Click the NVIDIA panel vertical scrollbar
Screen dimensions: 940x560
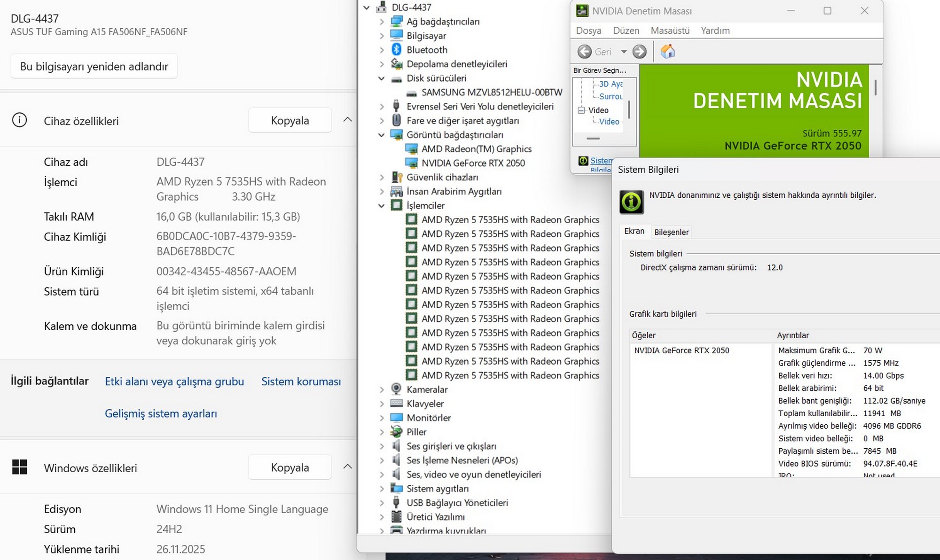point(875,87)
